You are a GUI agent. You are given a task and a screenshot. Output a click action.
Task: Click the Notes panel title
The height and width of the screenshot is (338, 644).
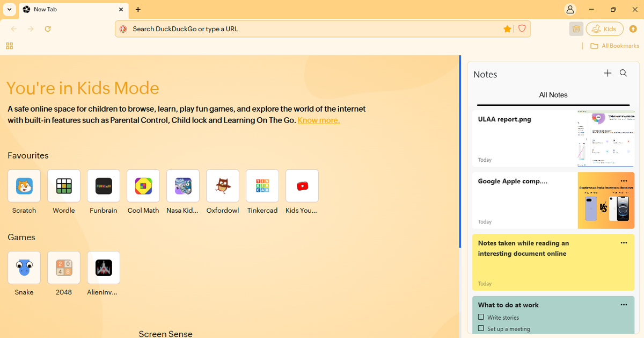coord(485,74)
